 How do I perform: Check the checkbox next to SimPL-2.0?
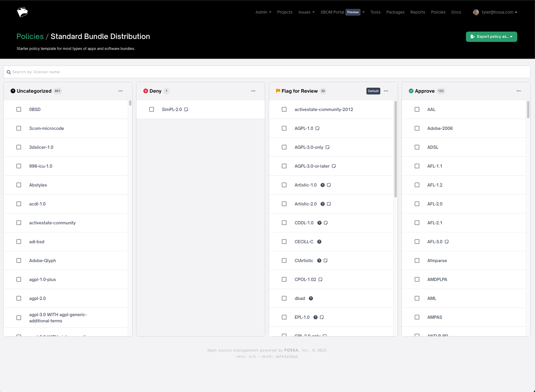tap(151, 109)
